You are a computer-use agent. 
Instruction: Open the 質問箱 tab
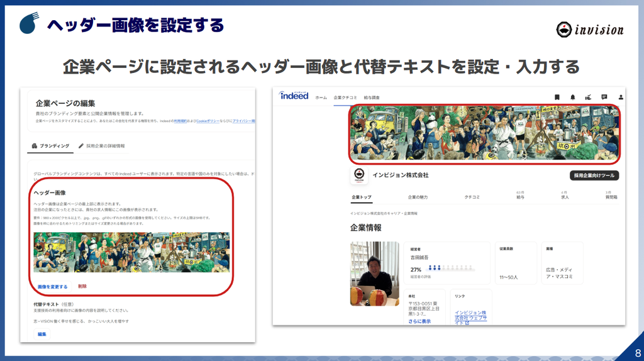point(611,196)
